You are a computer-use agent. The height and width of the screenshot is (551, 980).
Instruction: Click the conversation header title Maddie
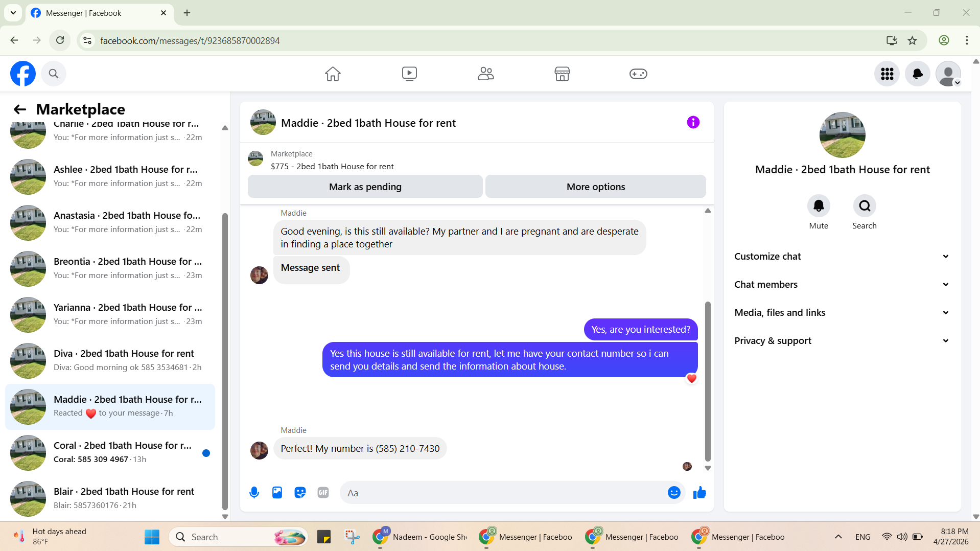pos(368,123)
